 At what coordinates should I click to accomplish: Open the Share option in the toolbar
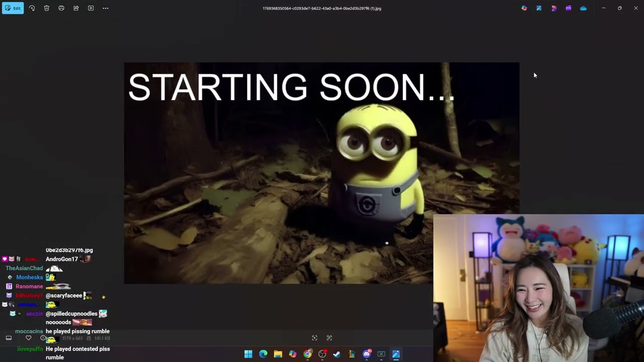[76, 8]
